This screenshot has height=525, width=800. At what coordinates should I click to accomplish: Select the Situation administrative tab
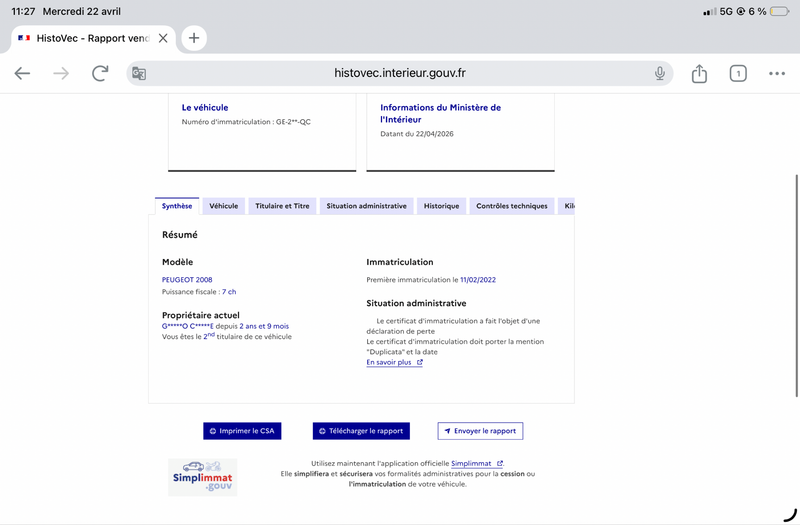click(x=366, y=206)
